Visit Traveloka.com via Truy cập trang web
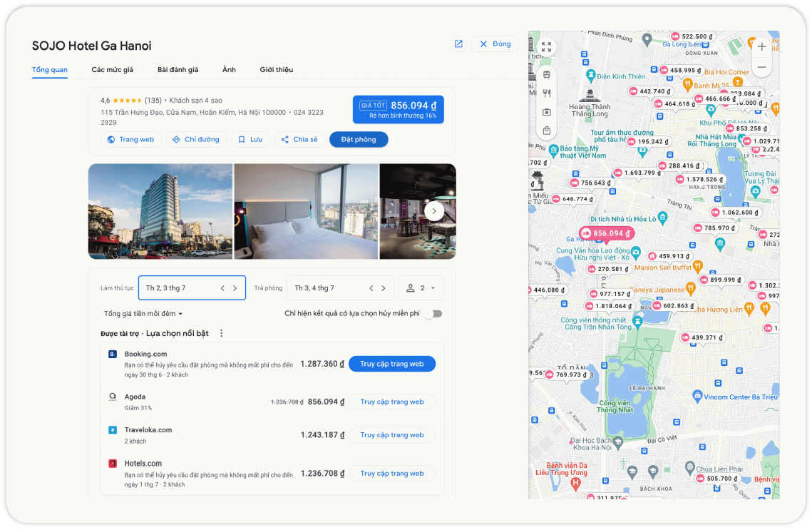This screenshot has width=812, height=530. pyautogui.click(x=392, y=435)
